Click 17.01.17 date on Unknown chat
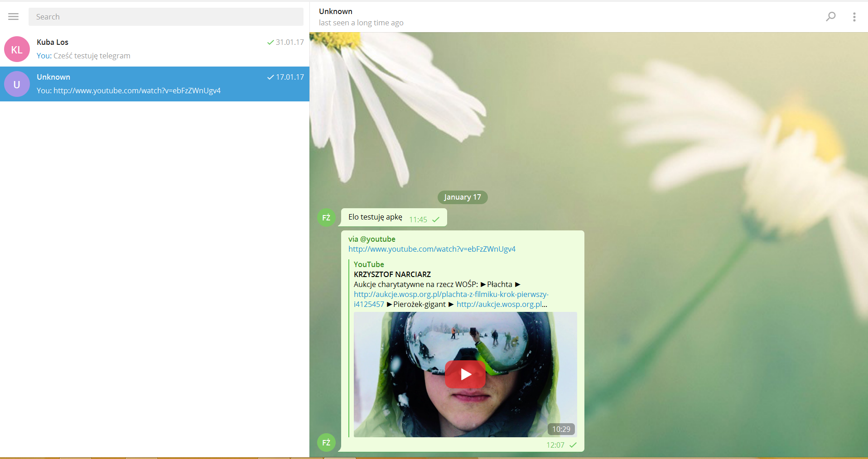Image resolution: width=868 pixels, height=459 pixels. coord(290,77)
